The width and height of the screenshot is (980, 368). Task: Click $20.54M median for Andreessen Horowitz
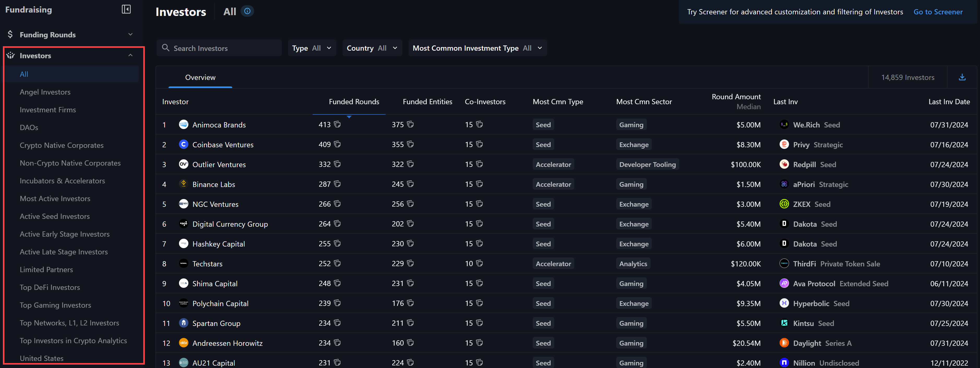click(x=746, y=343)
